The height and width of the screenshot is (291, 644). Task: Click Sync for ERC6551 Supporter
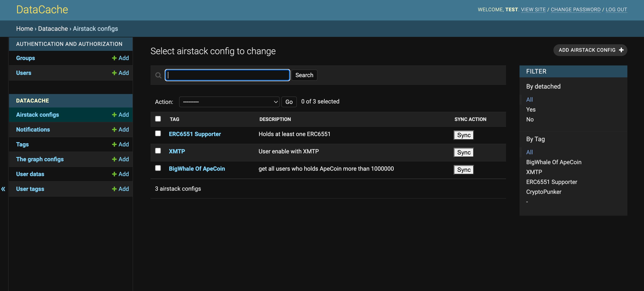[464, 135]
